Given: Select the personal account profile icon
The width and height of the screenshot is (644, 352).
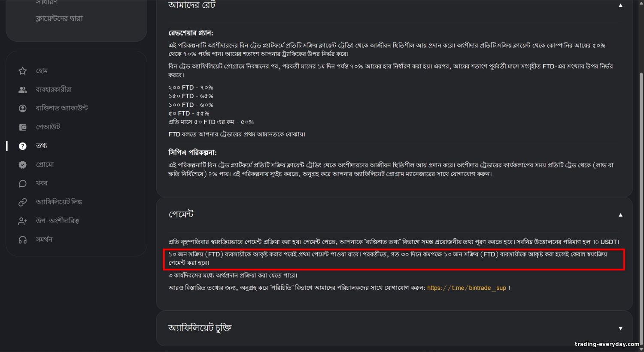Looking at the screenshot, I should pyautogui.click(x=23, y=108).
